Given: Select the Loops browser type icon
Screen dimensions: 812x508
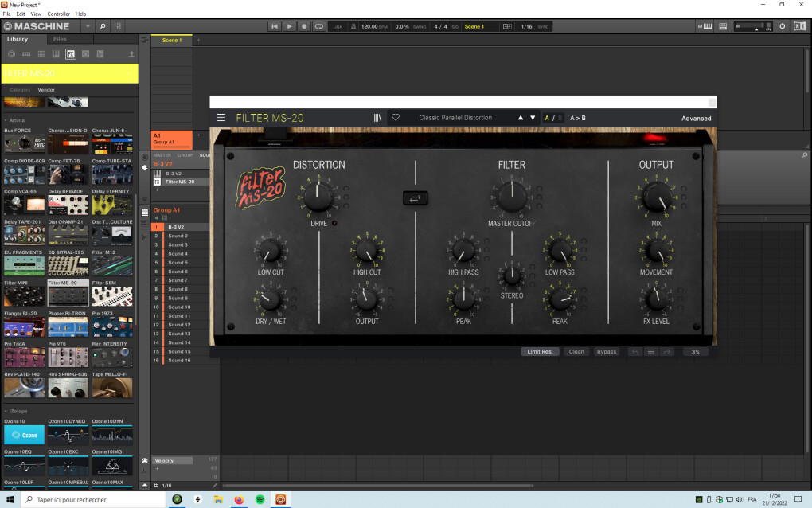Looking at the screenshot, I should [85, 54].
